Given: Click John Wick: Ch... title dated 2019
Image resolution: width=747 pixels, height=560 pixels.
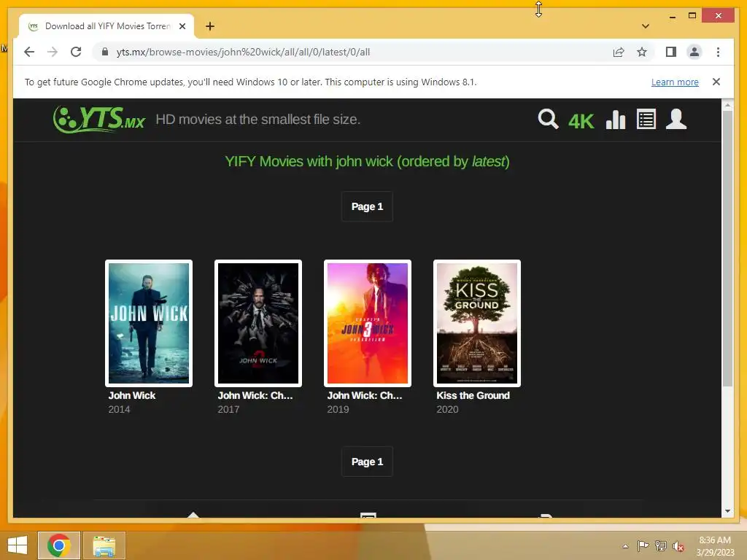Looking at the screenshot, I should click(x=365, y=395).
